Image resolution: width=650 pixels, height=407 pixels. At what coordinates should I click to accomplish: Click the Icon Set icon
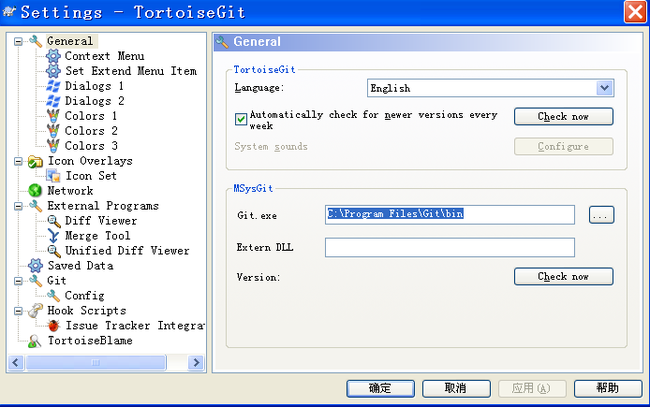tap(53, 176)
